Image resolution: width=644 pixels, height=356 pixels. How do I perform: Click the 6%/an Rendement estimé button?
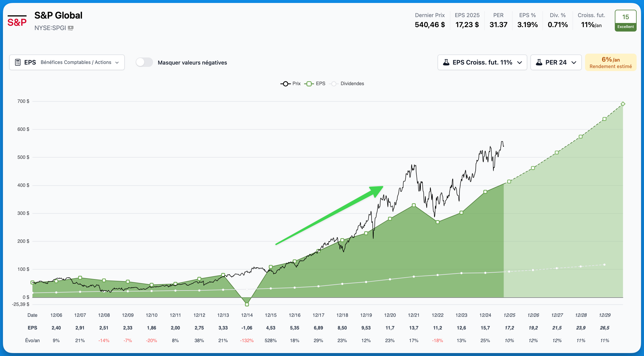[x=610, y=62]
